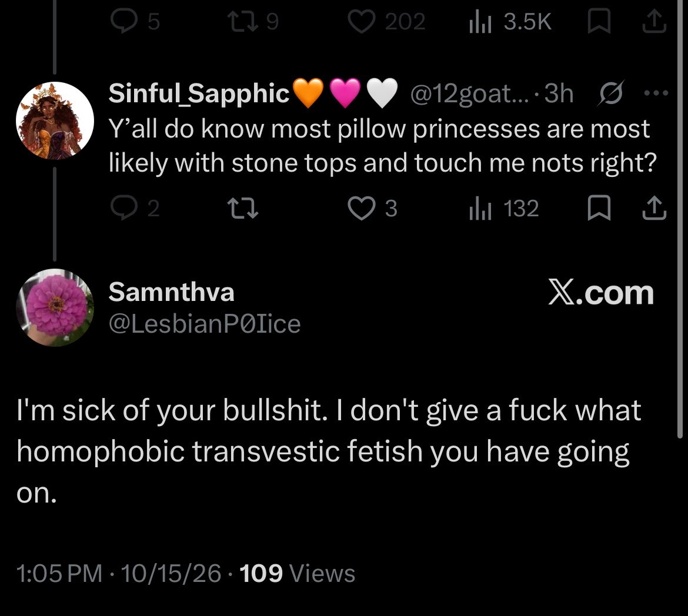Click the Grok slashed-circle icon
Screen dimensions: 688x616
[610, 93]
